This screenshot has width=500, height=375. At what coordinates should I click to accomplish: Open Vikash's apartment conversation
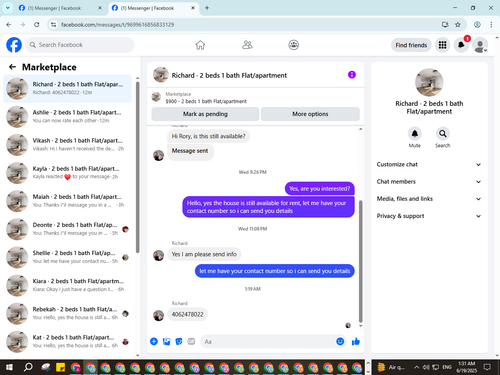(67, 144)
